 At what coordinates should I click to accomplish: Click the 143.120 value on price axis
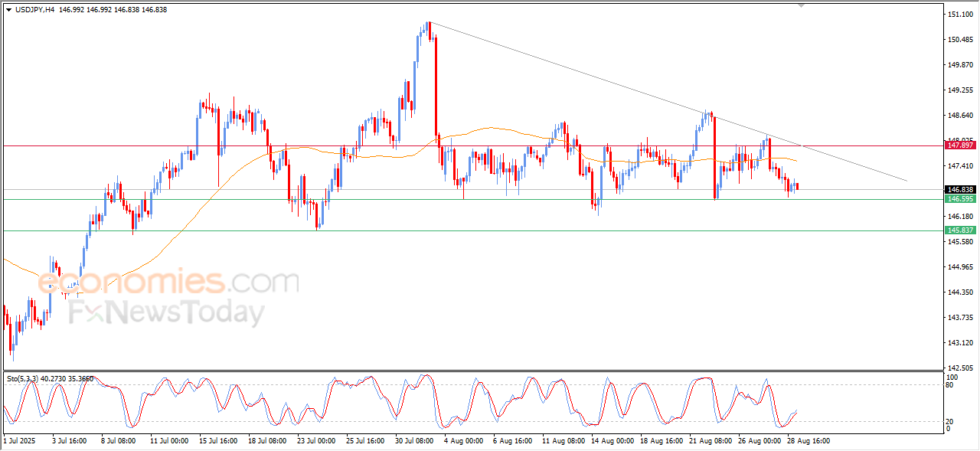coord(960,343)
